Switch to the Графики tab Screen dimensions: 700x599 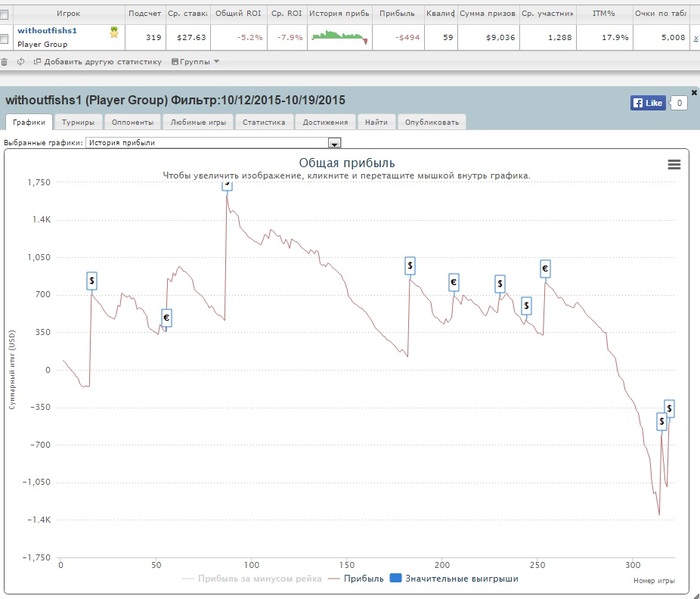(29, 122)
